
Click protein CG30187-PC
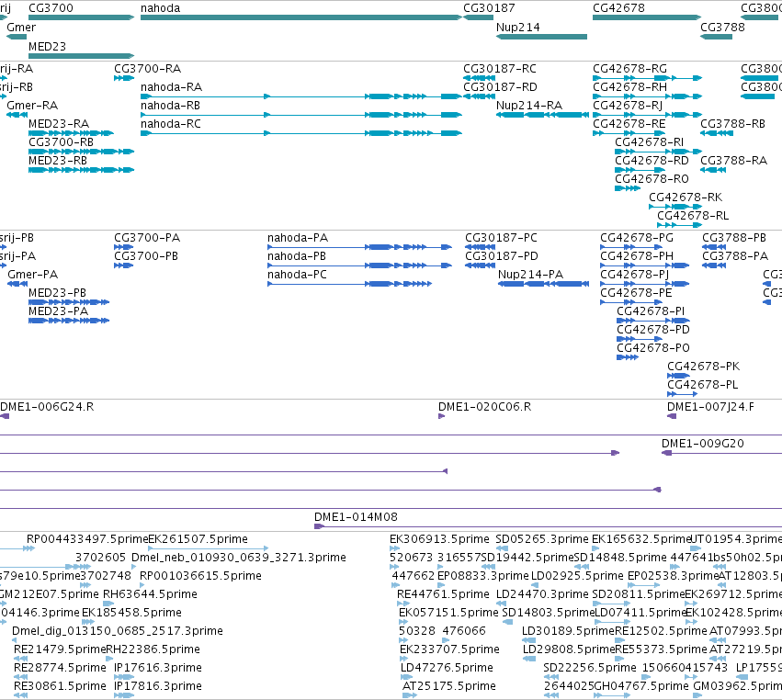(481, 247)
